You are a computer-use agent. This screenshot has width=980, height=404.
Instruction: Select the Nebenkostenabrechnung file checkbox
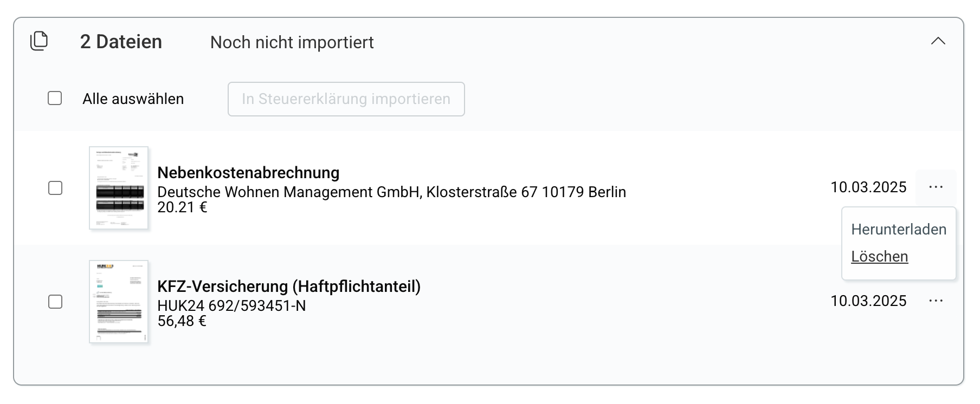click(x=55, y=188)
